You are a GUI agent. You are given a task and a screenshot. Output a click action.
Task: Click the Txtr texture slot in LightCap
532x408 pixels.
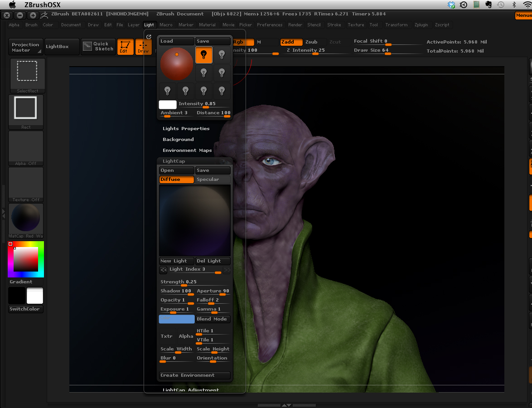pyautogui.click(x=167, y=336)
